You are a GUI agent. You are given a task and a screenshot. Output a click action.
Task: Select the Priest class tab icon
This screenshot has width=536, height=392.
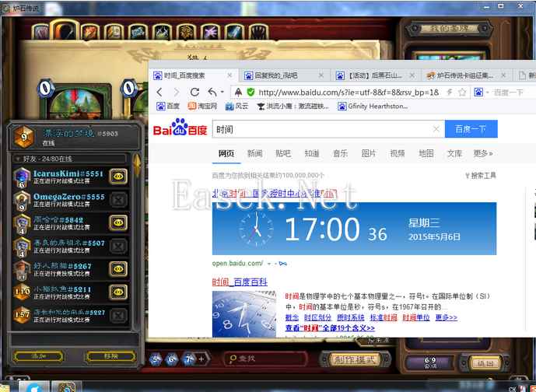[138, 32]
